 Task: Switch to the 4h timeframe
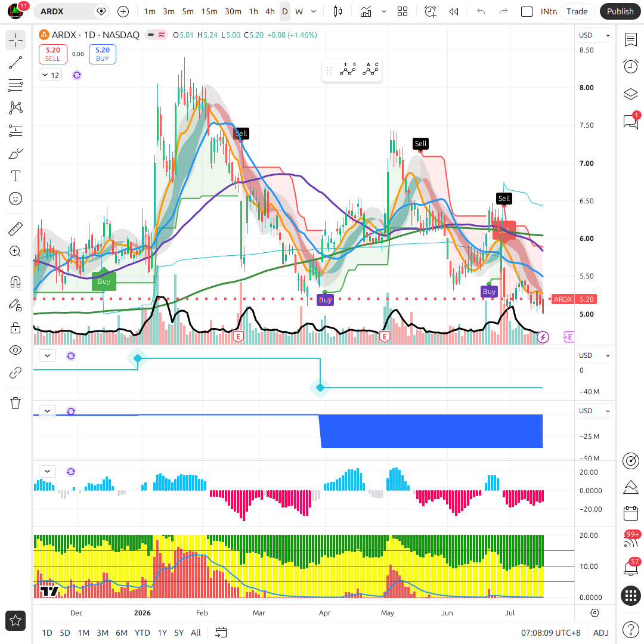pos(270,11)
